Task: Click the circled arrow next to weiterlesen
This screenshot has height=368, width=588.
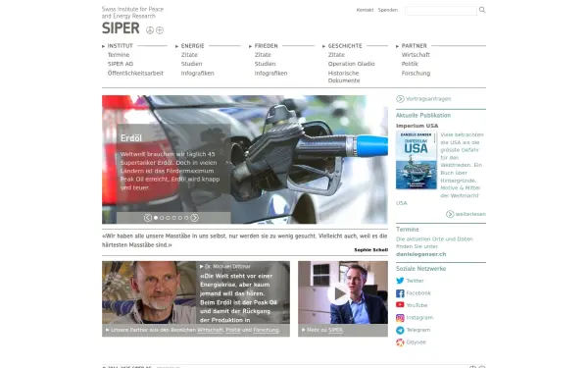Action: (x=450, y=214)
